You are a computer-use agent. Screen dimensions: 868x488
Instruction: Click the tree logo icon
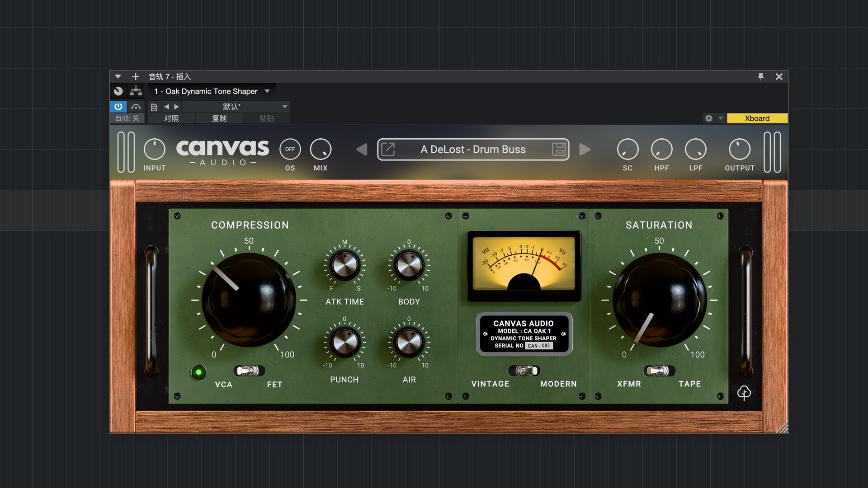[x=744, y=393]
